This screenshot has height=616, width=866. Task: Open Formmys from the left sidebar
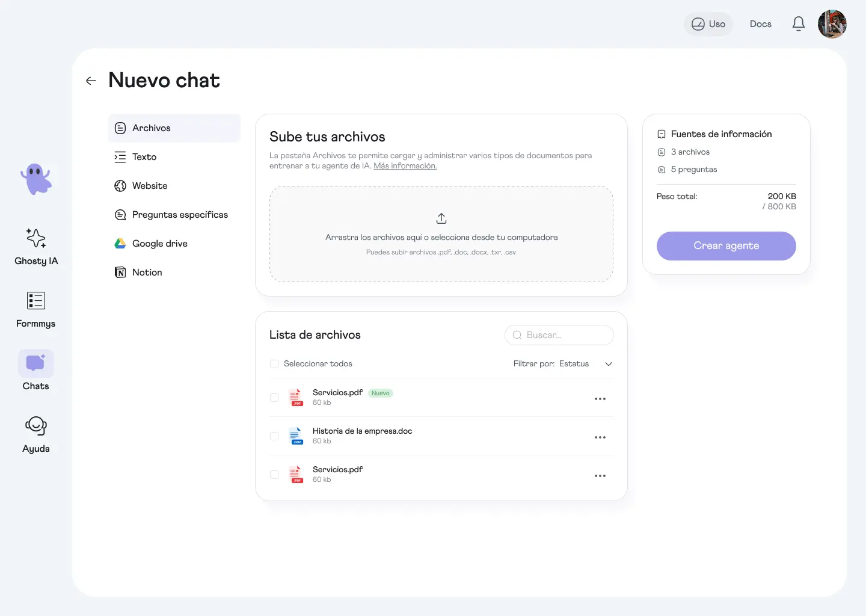pyautogui.click(x=36, y=310)
